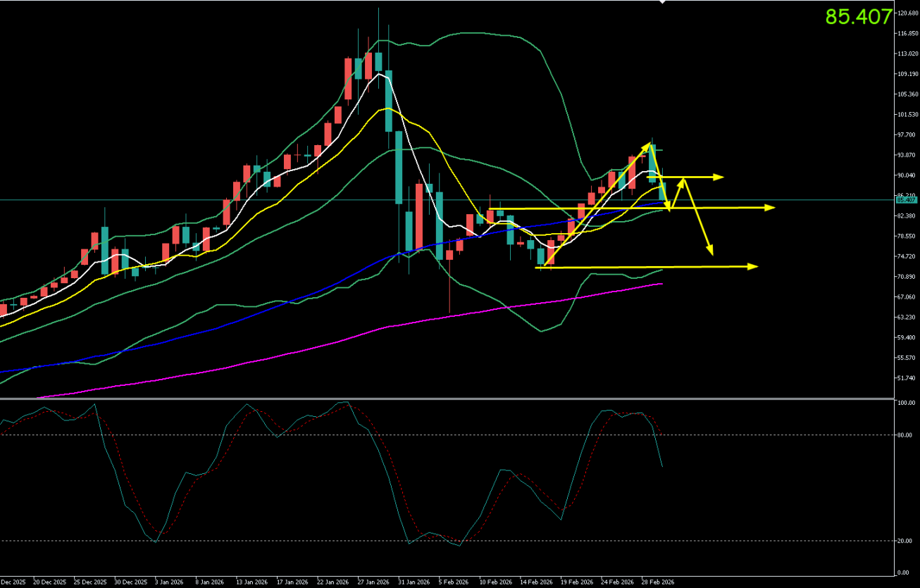This screenshot has height=588, width=920.
Task: Click the 20.00 stochastic level label
Action: tap(905, 541)
